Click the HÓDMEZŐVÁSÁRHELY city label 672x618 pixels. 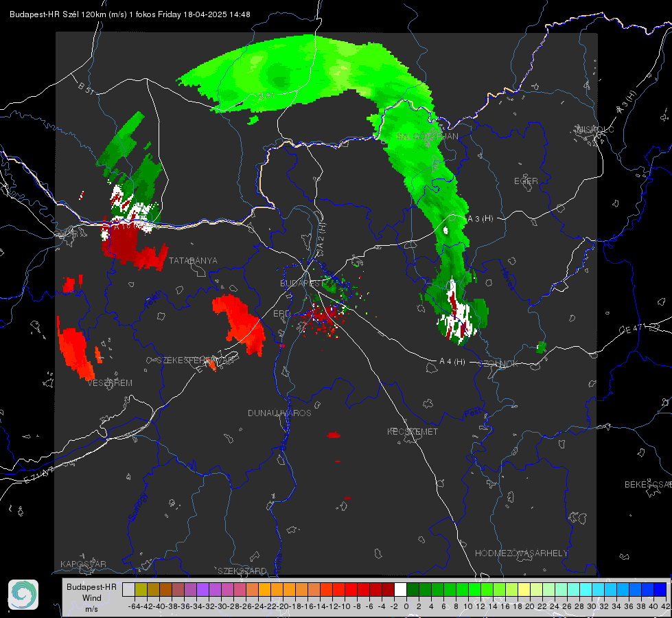(x=521, y=553)
